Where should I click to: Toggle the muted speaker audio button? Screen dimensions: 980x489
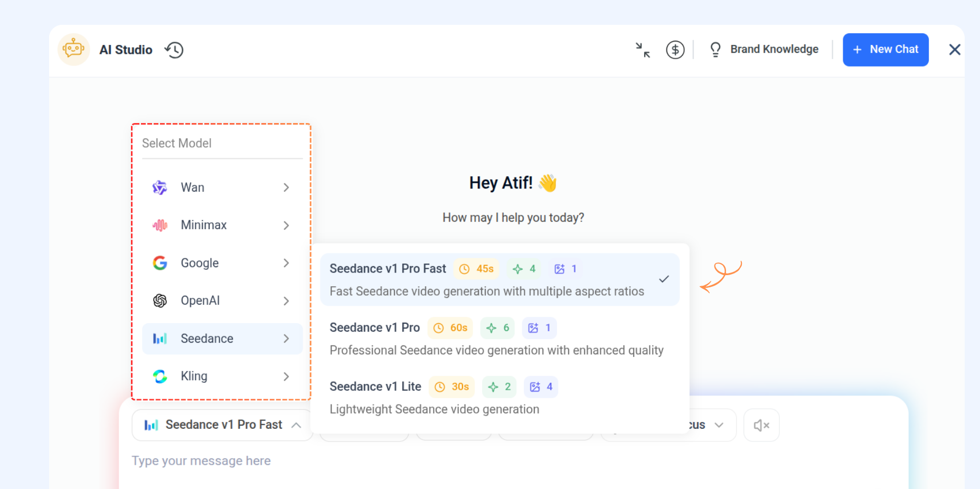pos(761,425)
